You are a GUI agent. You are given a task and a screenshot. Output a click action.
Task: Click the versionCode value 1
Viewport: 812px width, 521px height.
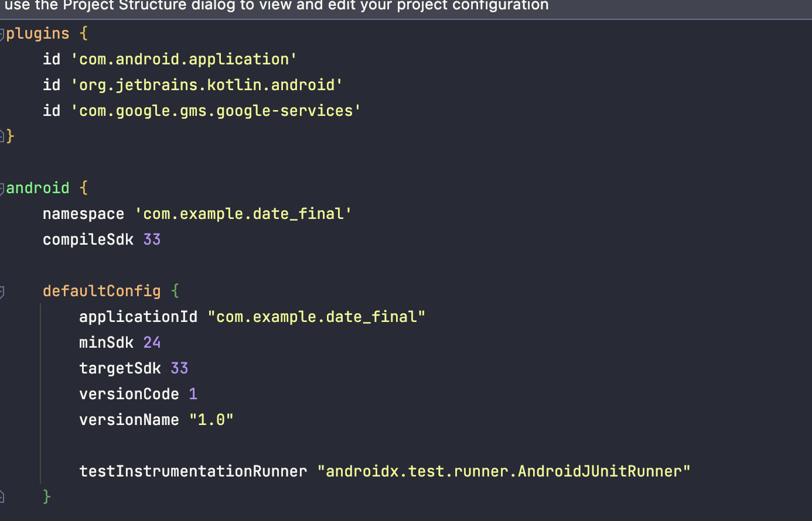pyautogui.click(x=193, y=394)
